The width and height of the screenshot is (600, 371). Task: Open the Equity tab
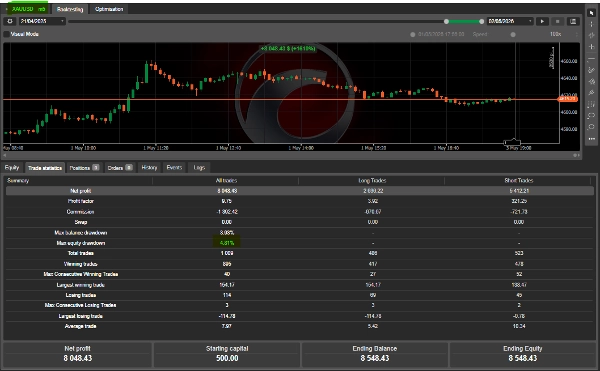12,168
